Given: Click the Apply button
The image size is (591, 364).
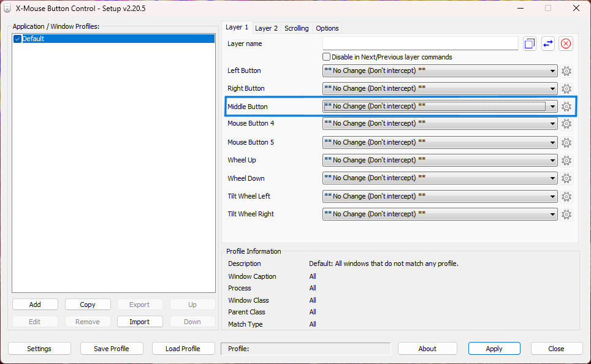Looking at the screenshot, I should (x=494, y=349).
